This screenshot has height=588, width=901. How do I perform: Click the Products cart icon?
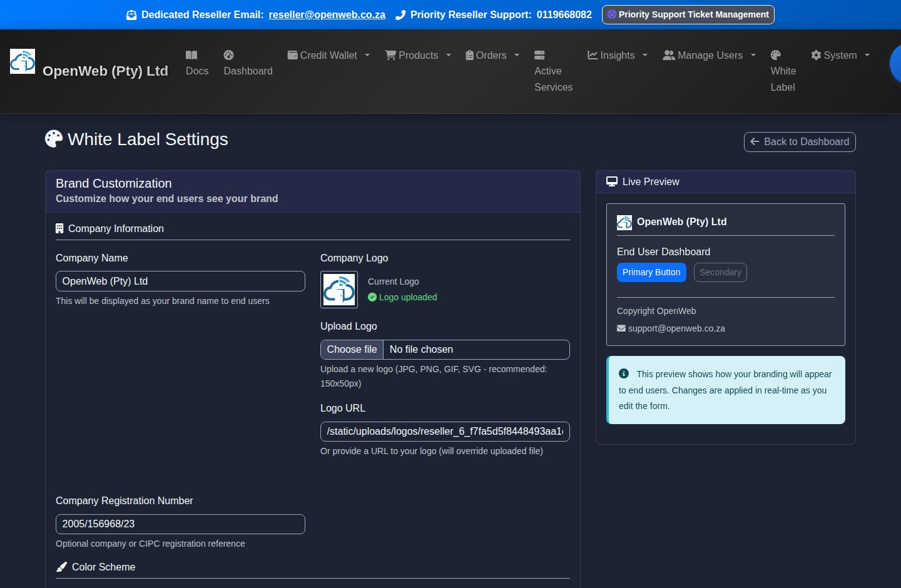390,55
